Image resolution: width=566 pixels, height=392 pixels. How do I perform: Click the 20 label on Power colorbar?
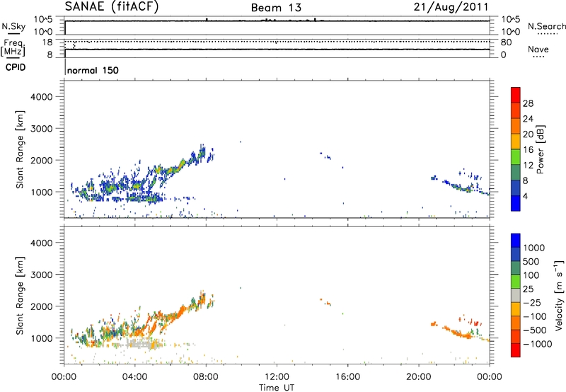point(528,134)
